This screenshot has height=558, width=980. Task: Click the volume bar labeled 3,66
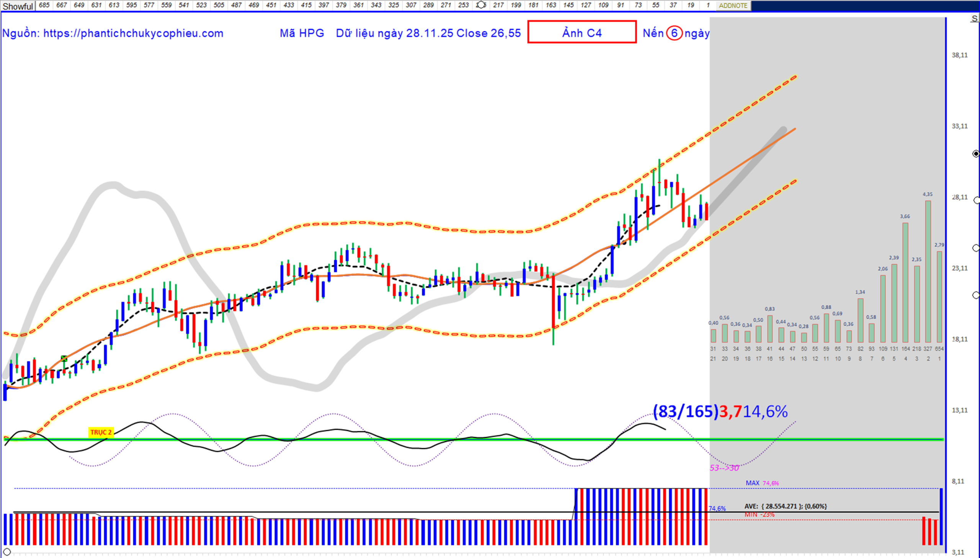(905, 282)
